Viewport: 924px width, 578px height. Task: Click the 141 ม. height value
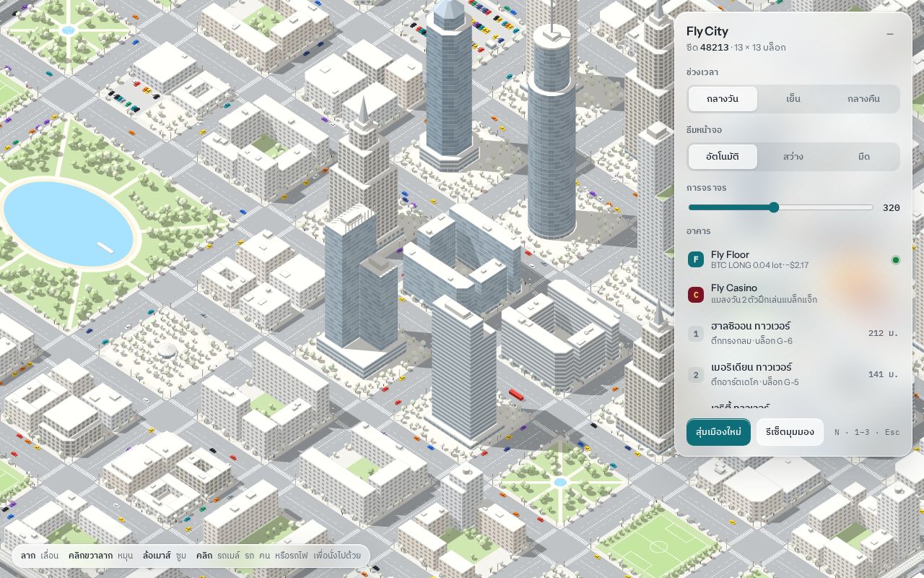point(884,374)
